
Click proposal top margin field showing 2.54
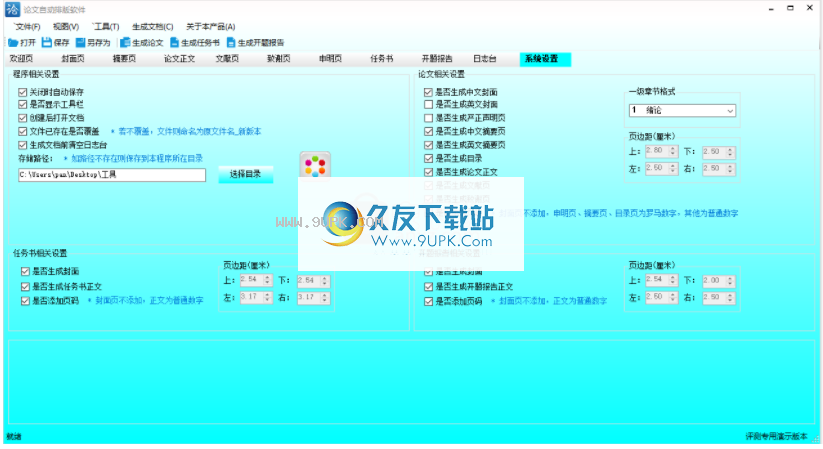pyautogui.click(x=662, y=280)
